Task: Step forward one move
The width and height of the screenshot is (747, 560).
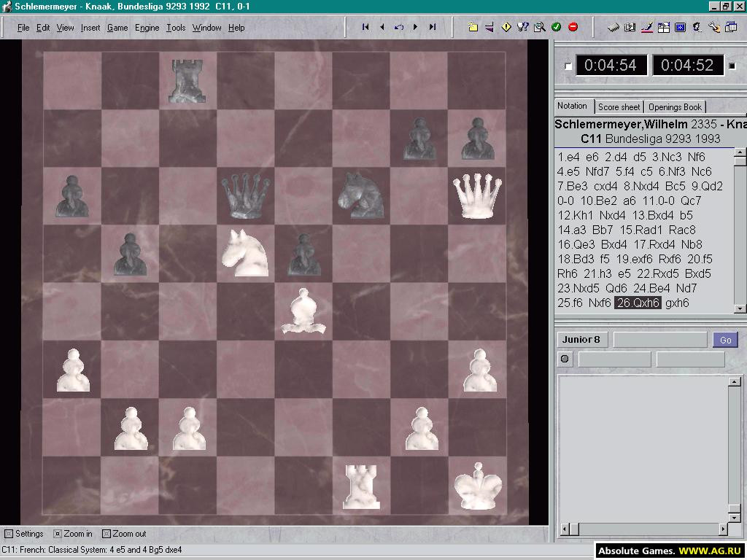Action: point(415,27)
